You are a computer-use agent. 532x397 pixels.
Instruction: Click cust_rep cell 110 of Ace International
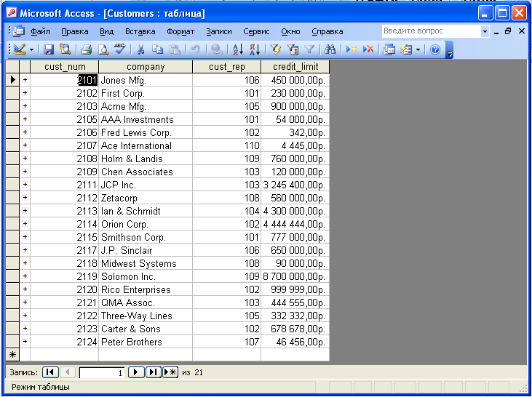226,145
